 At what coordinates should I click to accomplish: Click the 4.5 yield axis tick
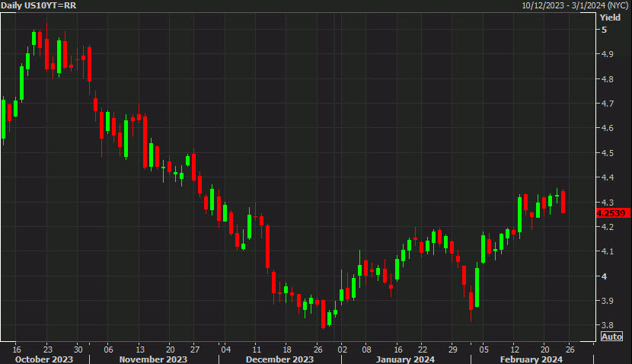click(608, 153)
